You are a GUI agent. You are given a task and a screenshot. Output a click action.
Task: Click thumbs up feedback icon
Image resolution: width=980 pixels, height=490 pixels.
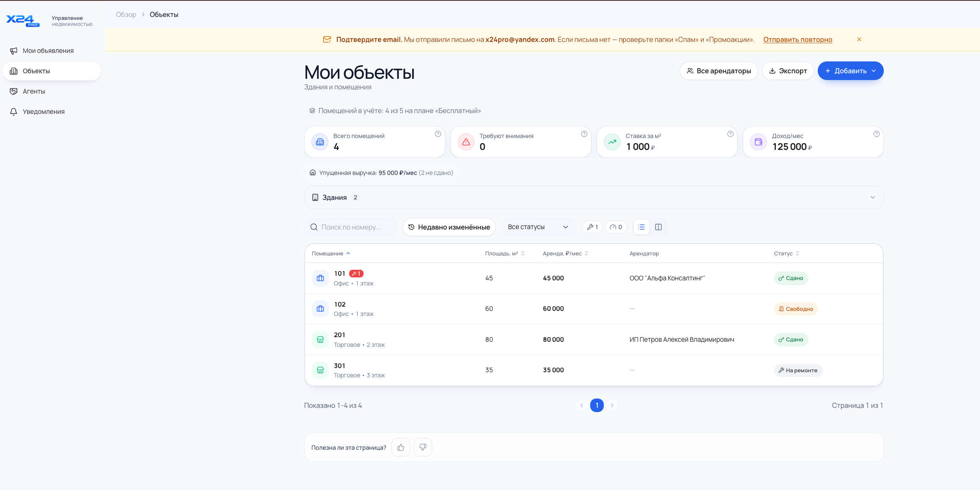click(x=401, y=447)
